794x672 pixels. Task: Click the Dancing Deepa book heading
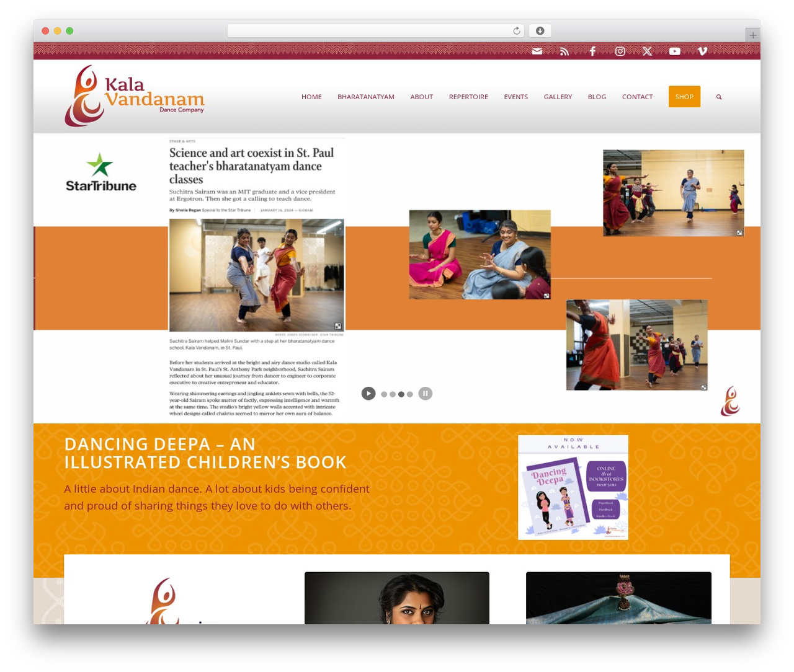[205, 453]
